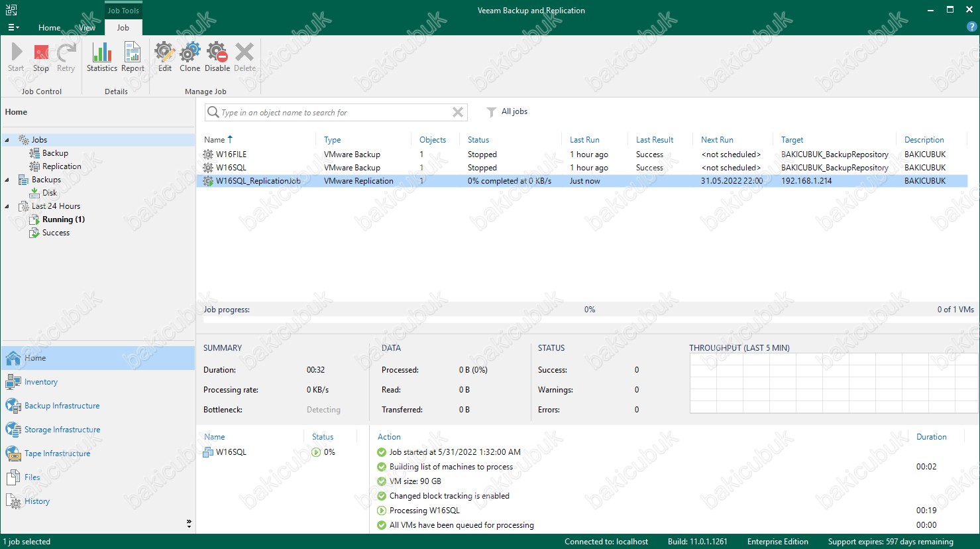The image size is (980, 549).
Task: Click the W16SQL_ReplicationJob gear icon
Action: [x=208, y=181]
